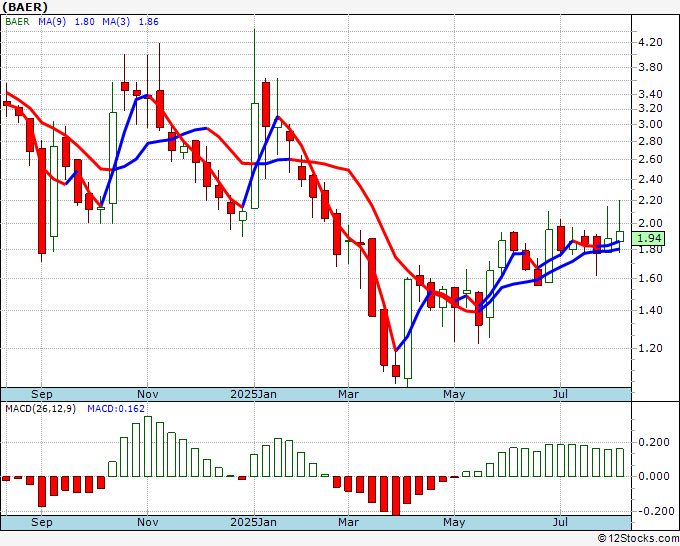Screen dimensions: 680x546
Task: Click the 2.80 price axis label
Action: (x=650, y=141)
